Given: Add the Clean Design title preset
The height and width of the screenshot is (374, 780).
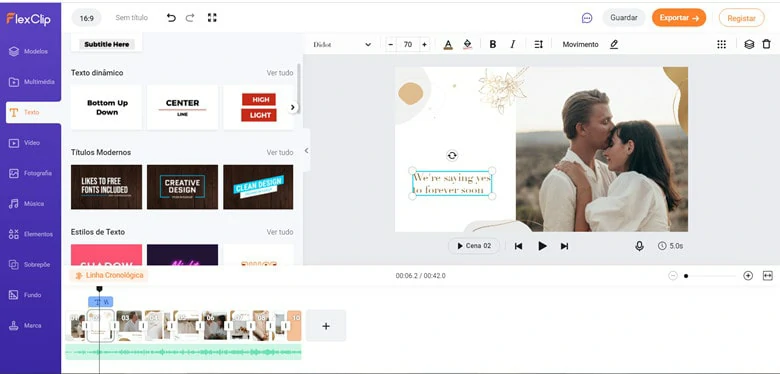Looking at the screenshot, I should 258,187.
